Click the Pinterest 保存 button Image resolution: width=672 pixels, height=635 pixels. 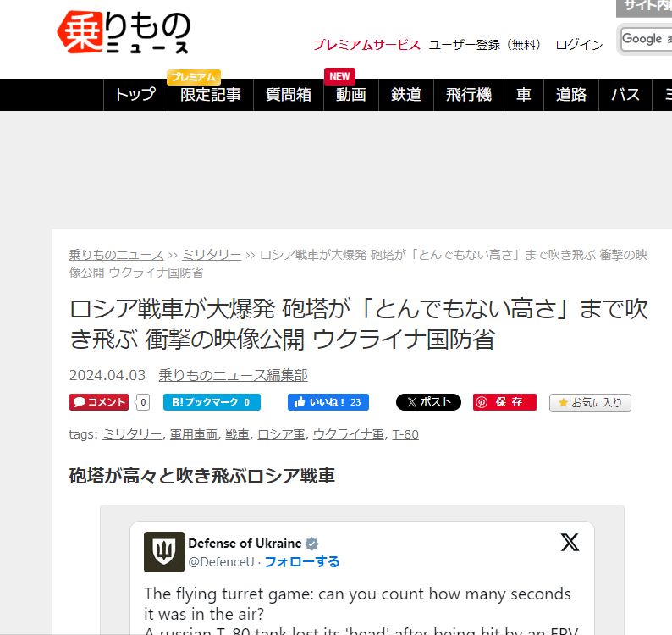pos(504,402)
